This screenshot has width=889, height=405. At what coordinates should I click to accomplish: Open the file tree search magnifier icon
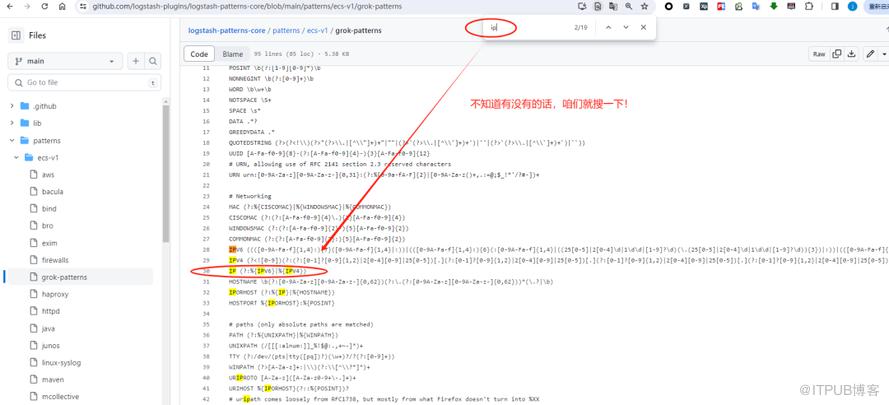(x=153, y=61)
